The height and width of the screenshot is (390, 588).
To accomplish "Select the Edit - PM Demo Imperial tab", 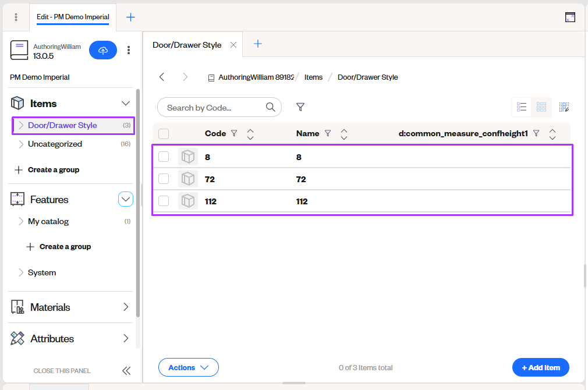I will click(x=73, y=17).
